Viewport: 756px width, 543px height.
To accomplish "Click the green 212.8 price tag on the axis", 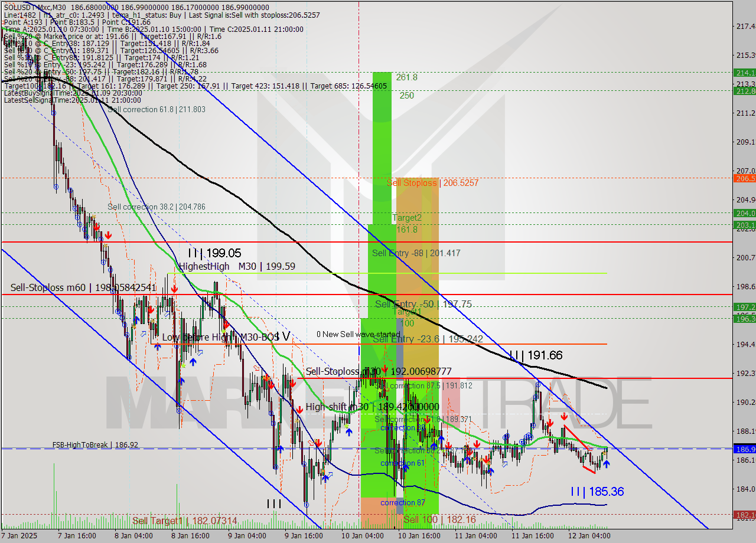I will 744,91.
